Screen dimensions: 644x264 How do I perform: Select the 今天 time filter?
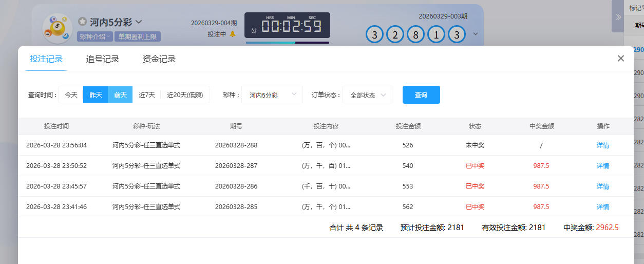pyautogui.click(x=71, y=95)
